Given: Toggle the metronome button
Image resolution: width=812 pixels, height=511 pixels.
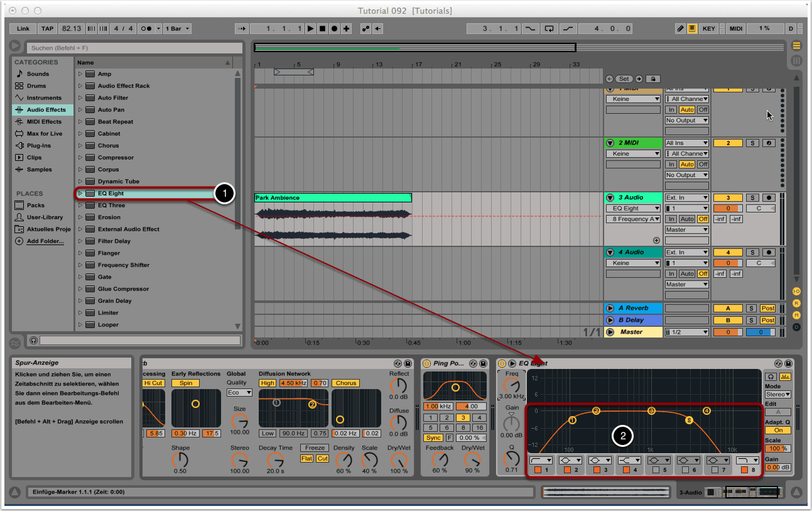Looking at the screenshot, I should click(x=146, y=29).
